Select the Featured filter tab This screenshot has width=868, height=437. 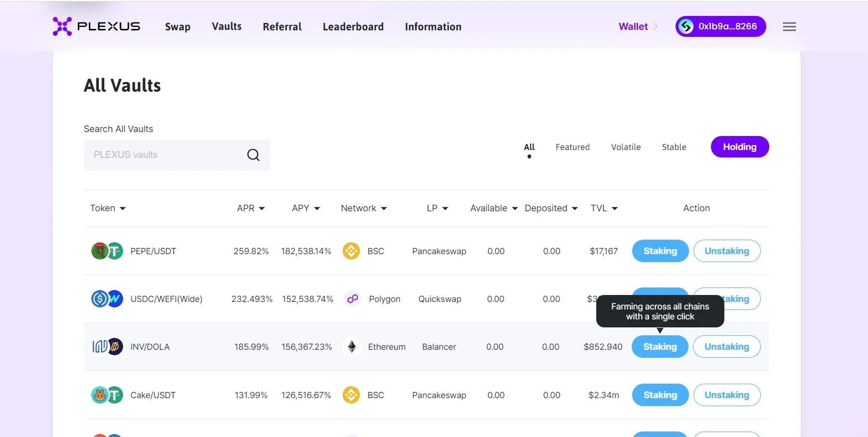tap(572, 147)
